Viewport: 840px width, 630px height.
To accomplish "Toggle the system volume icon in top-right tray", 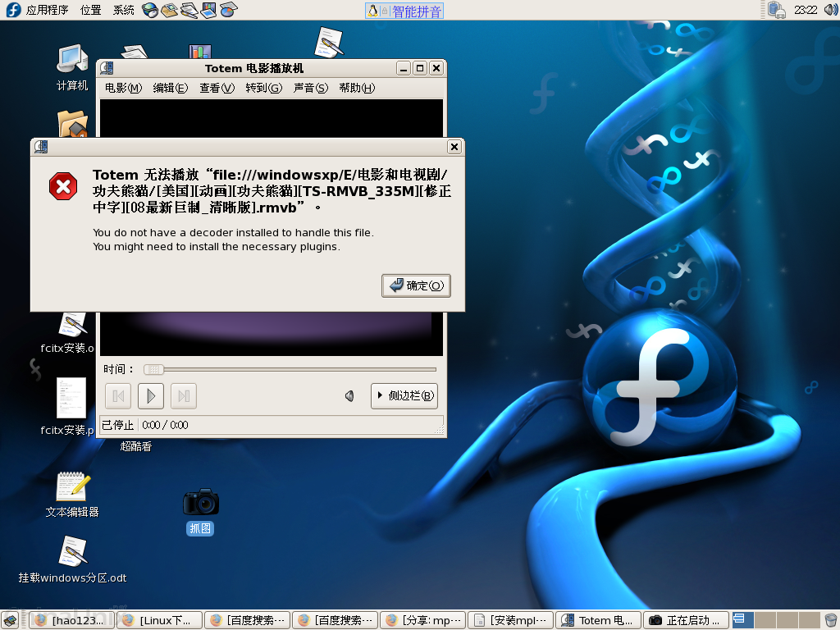I will coord(829,10).
